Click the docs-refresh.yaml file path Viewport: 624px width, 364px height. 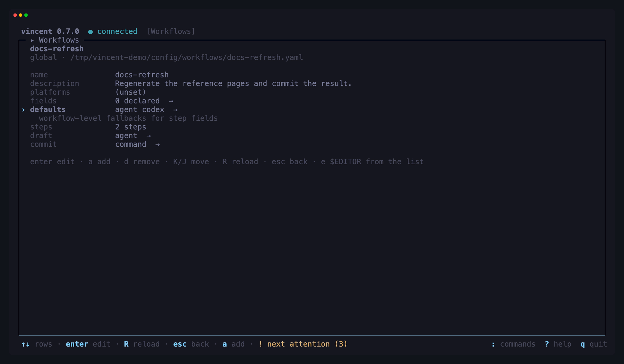point(186,57)
